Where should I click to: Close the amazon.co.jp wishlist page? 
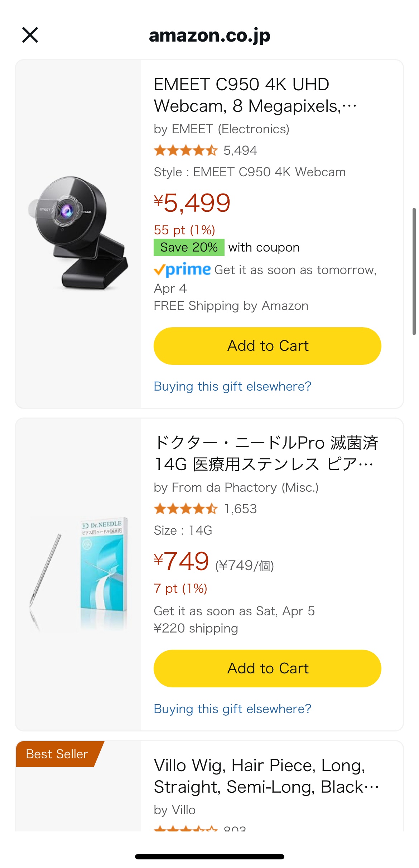(30, 35)
